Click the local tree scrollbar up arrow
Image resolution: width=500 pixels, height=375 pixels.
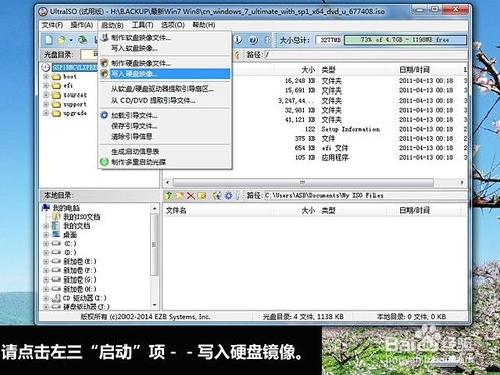(155, 208)
